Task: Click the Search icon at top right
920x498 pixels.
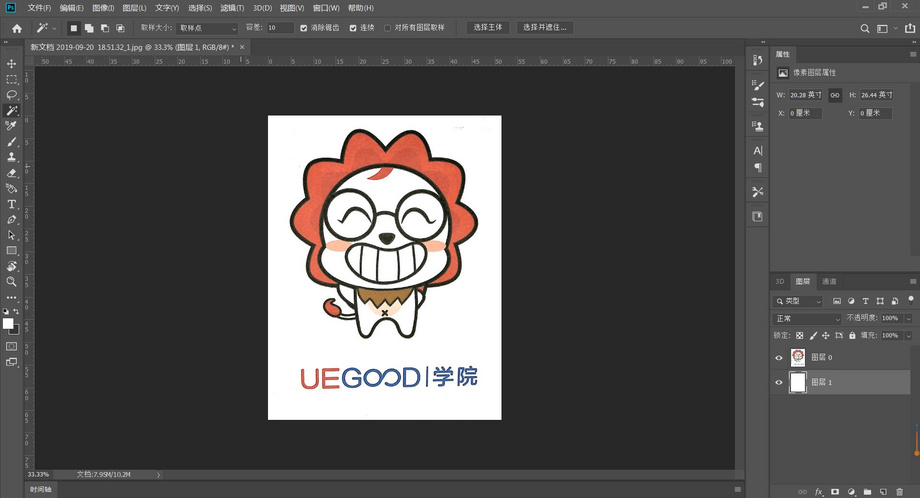Action: coord(864,28)
